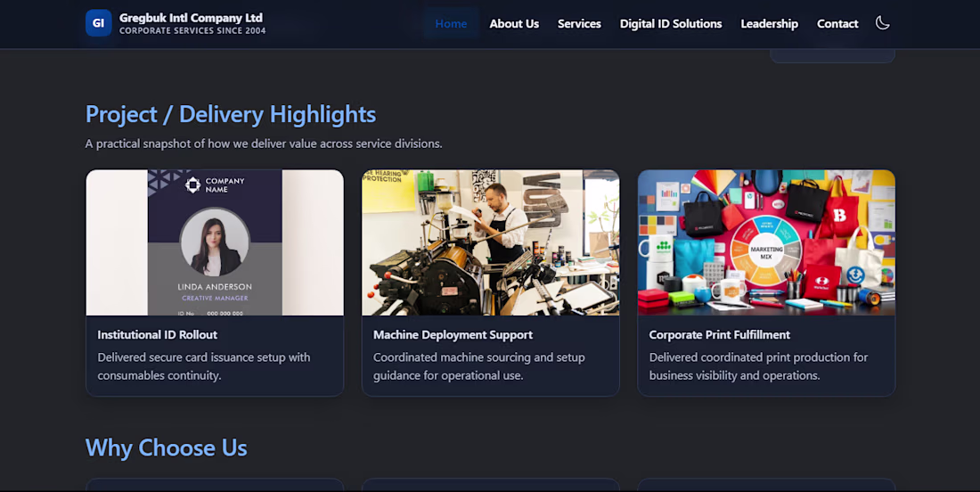Select the Corporate Print Fulfillment title

coord(719,334)
